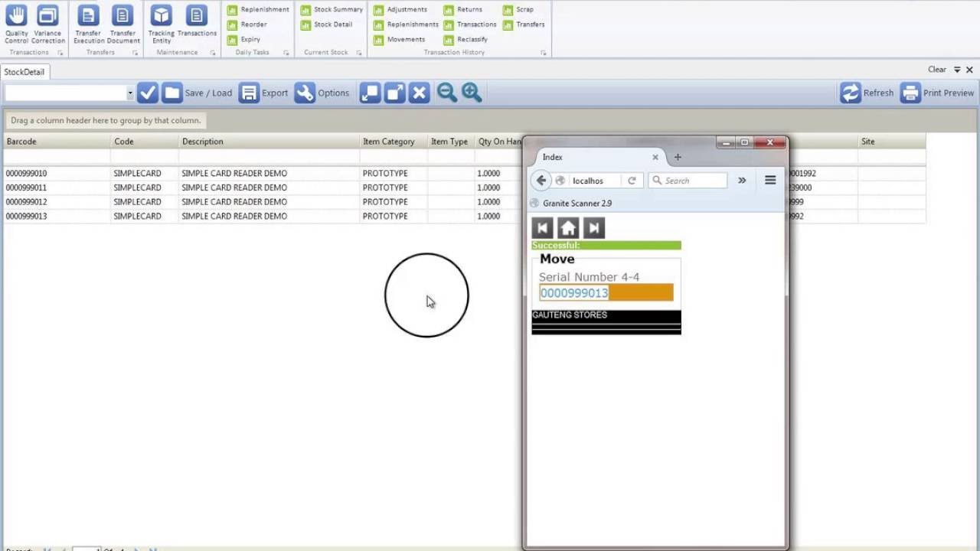The width and height of the screenshot is (980, 551).
Task: Reload the browser page
Action: coord(632,181)
